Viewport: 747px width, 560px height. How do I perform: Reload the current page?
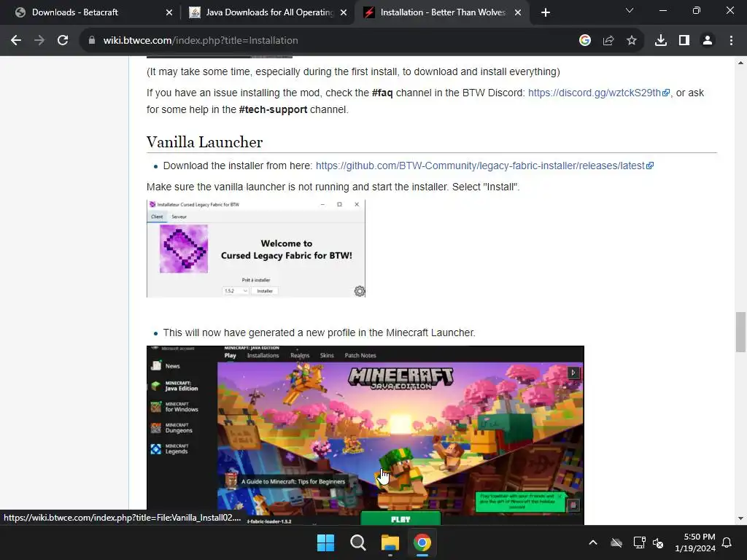pos(63,41)
